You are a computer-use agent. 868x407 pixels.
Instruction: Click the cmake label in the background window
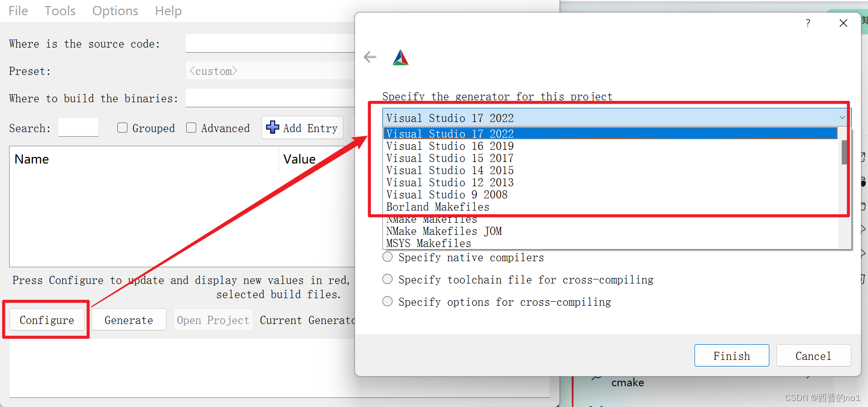click(627, 383)
